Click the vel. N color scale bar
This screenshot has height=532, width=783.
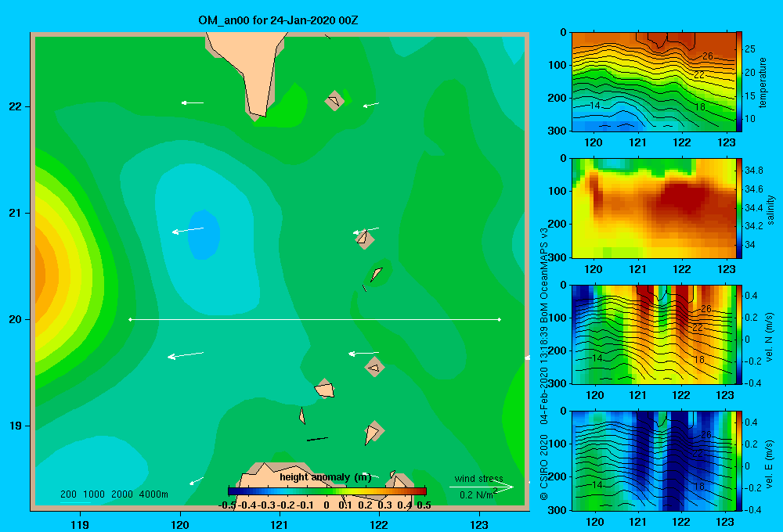739,334
